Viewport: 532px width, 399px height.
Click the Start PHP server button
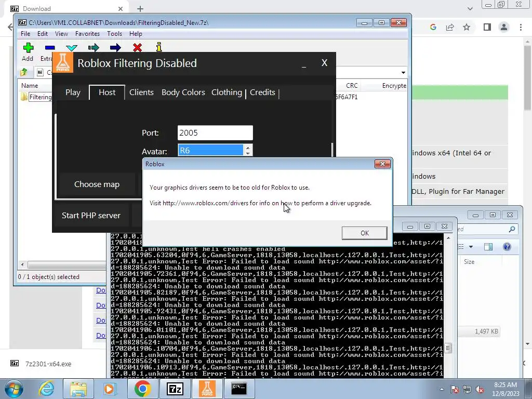(91, 216)
